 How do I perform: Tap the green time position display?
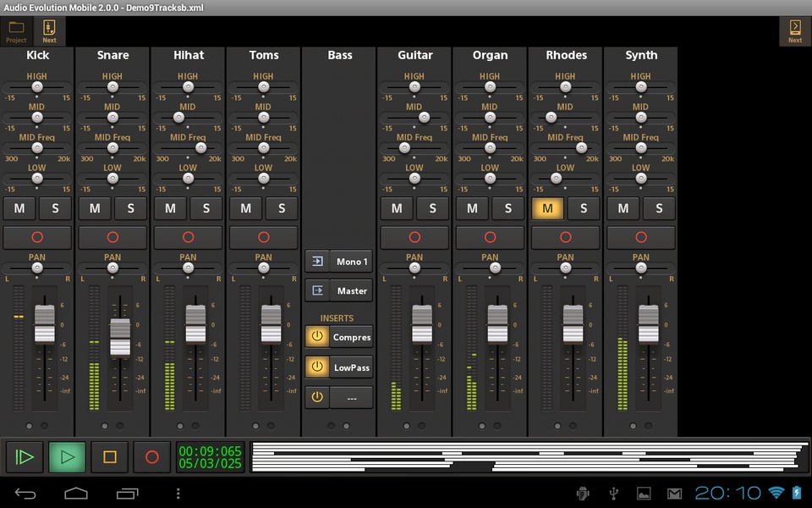[210, 457]
